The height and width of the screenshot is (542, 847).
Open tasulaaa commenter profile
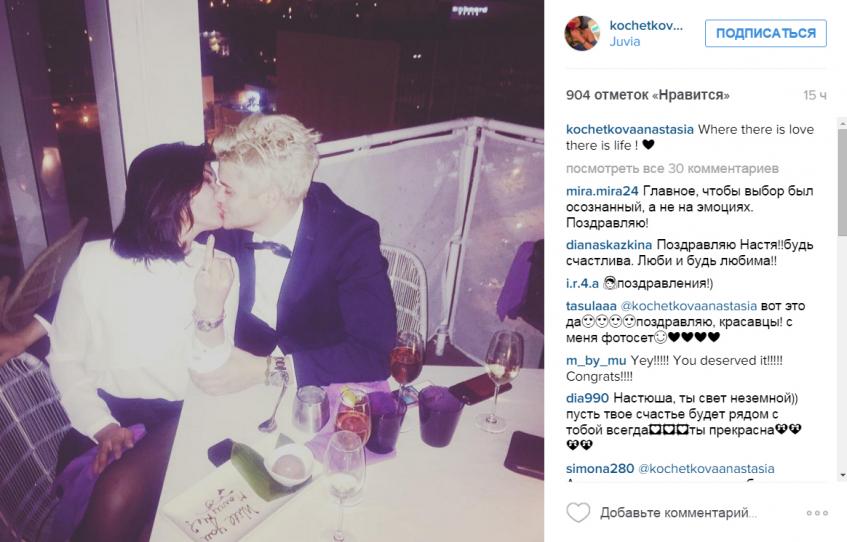pyautogui.click(x=591, y=306)
